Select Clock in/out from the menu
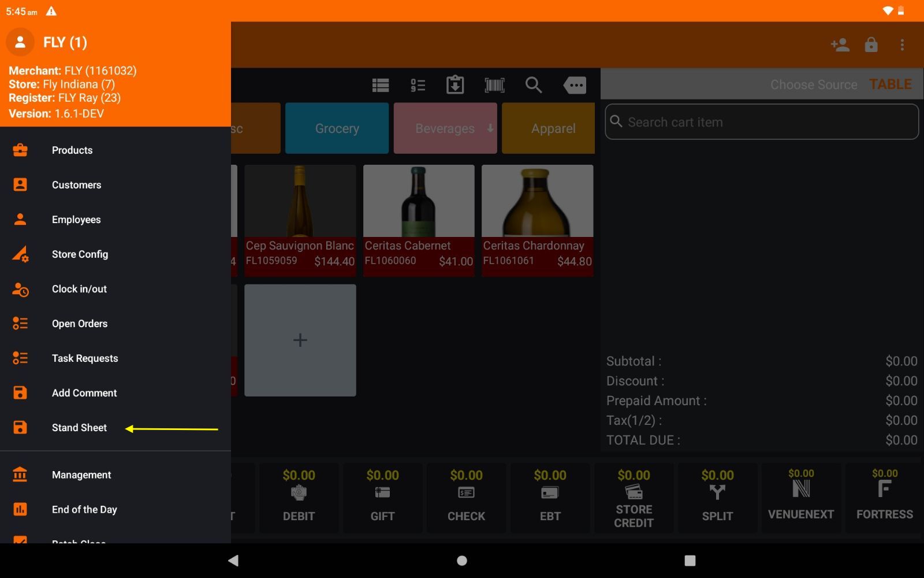This screenshot has width=924, height=578. pyautogui.click(x=79, y=289)
